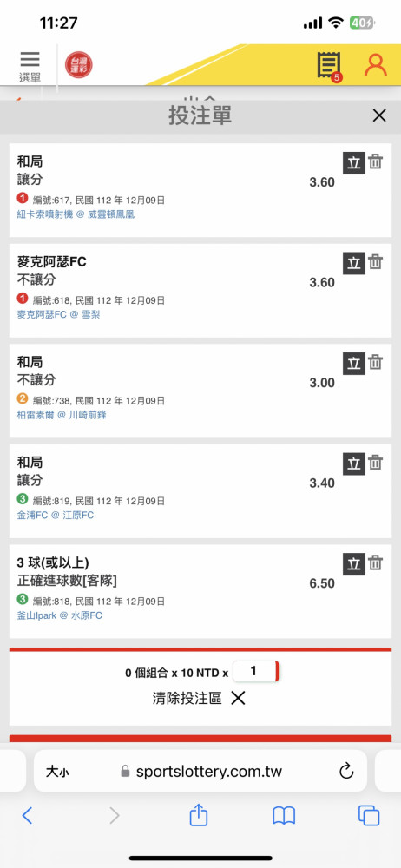
Task: Tap the Taiwan Sports Lottery logo
Action: pos(79,65)
